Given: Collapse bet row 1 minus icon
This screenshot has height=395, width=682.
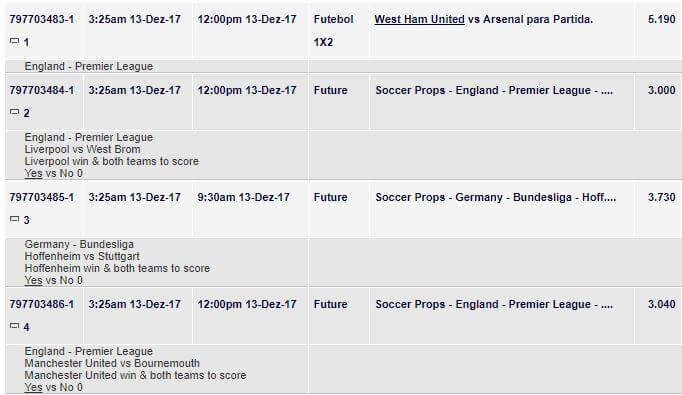Looking at the screenshot, I should pyautogui.click(x=14, y=41).
